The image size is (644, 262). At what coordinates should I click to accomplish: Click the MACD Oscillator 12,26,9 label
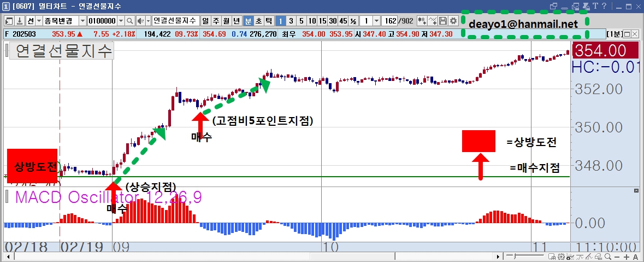(x=109, y=197)
